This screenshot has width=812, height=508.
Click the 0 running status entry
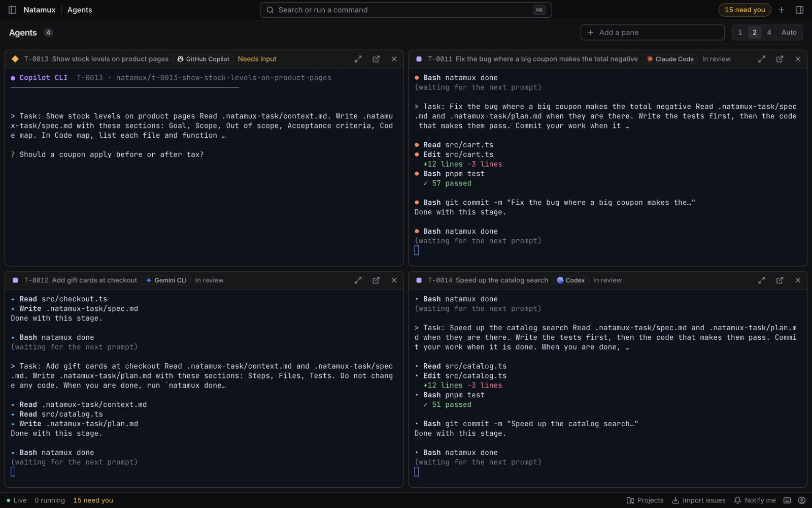50,500
